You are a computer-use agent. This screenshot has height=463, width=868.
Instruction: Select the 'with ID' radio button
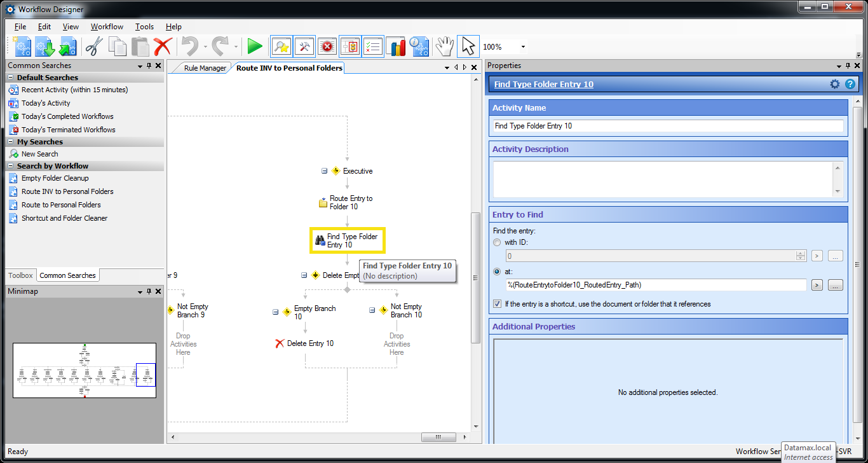pyautogui.click(x=497, y=242)
